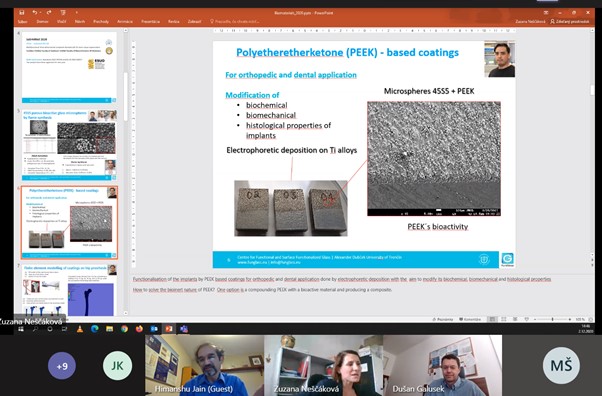Click the 'Microspheres 45S5 + PEEK' label
Viewport: 602px width, 396px height.
(x=429, y=91)
